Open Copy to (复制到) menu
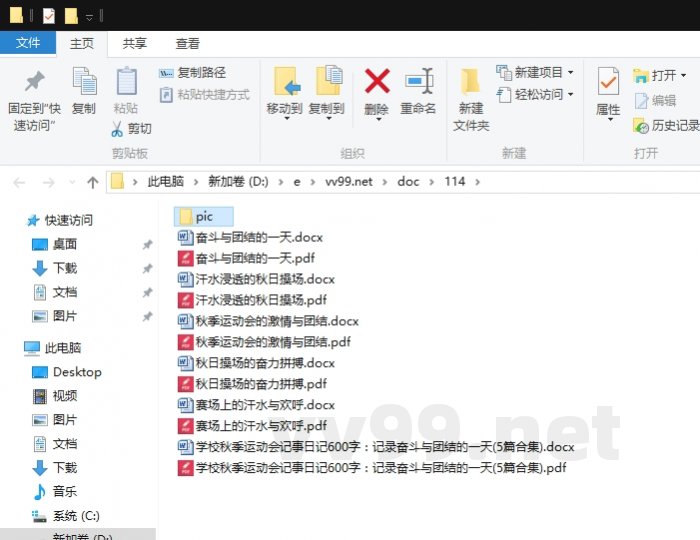This screenshot has height=540, width=700. pos(327,94)
